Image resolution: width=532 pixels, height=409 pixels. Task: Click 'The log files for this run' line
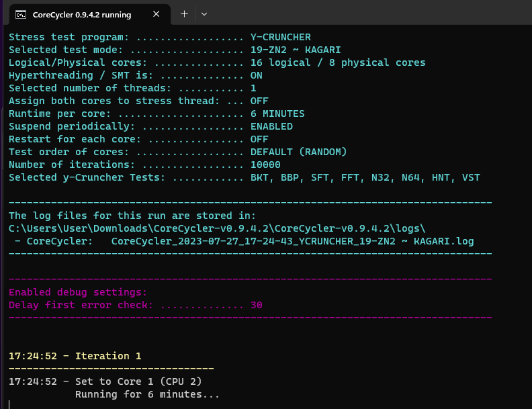coord(132,216)
